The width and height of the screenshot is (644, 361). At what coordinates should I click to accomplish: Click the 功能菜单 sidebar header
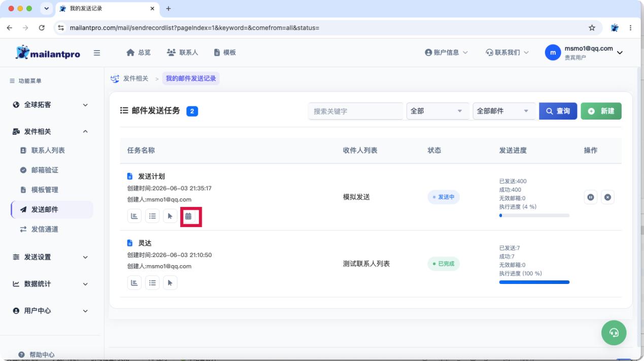click(x=26, y=81)
